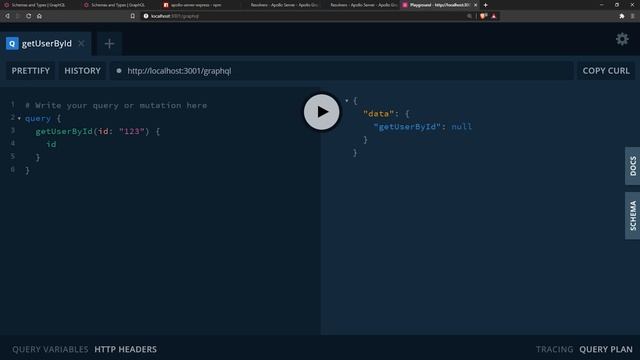Viewport: 640px width, 360px height.
Task: Open a new browser tab with plus
Action: tap(486, 5)
